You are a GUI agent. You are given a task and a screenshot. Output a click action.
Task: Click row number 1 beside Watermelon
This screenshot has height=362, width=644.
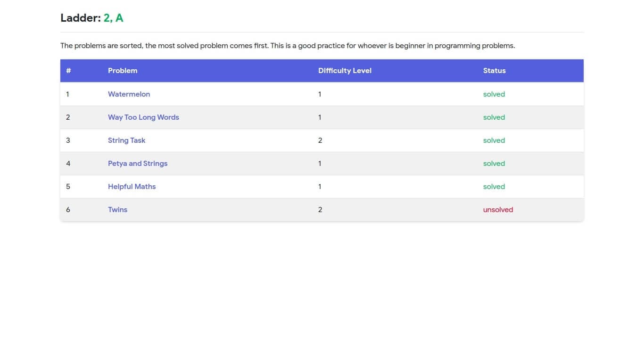pos(67,94)
